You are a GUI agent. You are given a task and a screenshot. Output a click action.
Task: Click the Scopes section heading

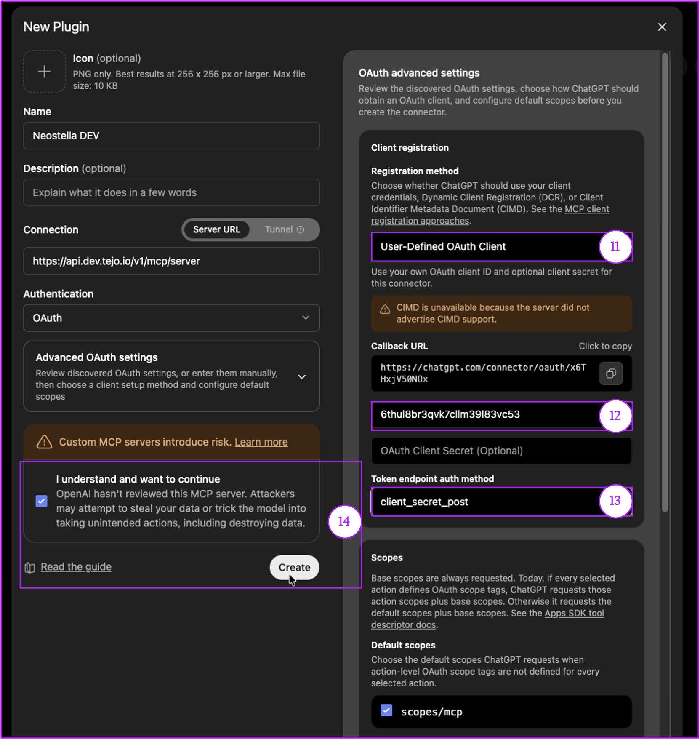click(x=387, y=558)
